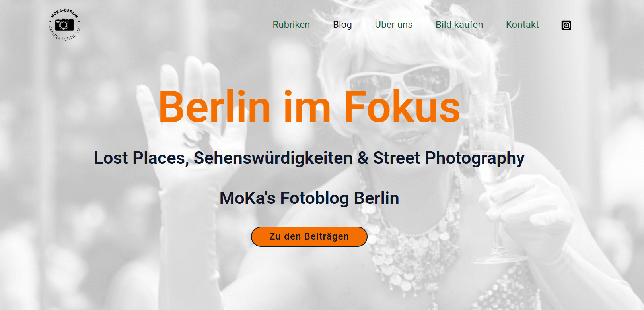Click the MoKa's Fotoblog Berlin text
The height and width of the screenshot is (310, 644).
pos(309,198)
